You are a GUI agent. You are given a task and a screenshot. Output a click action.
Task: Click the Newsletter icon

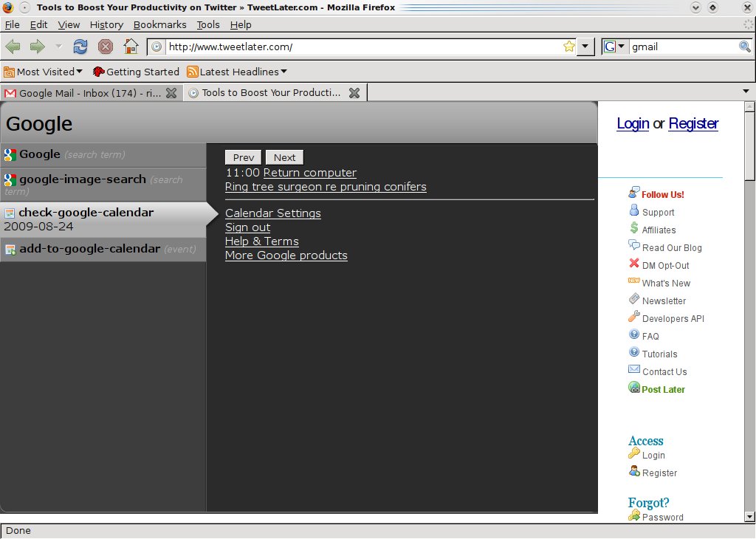(x=634, y=299)
